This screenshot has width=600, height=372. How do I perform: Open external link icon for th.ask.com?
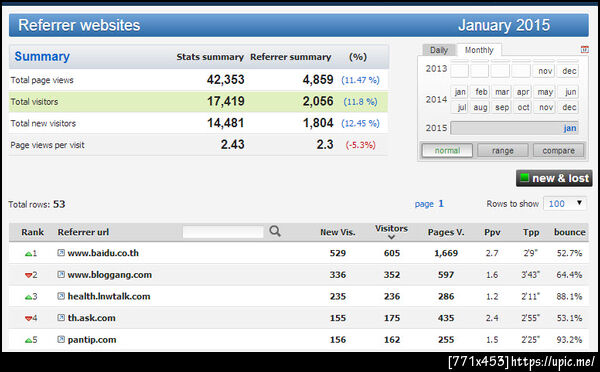click(61, 318)
